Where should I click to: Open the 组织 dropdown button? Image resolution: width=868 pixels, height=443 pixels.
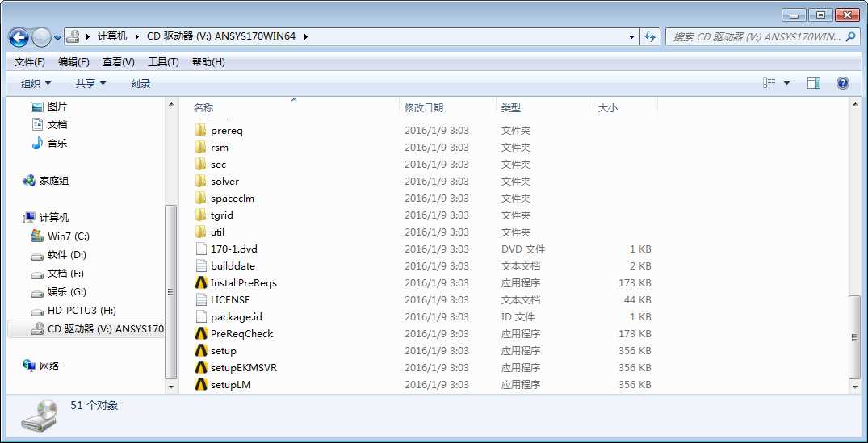36,83
